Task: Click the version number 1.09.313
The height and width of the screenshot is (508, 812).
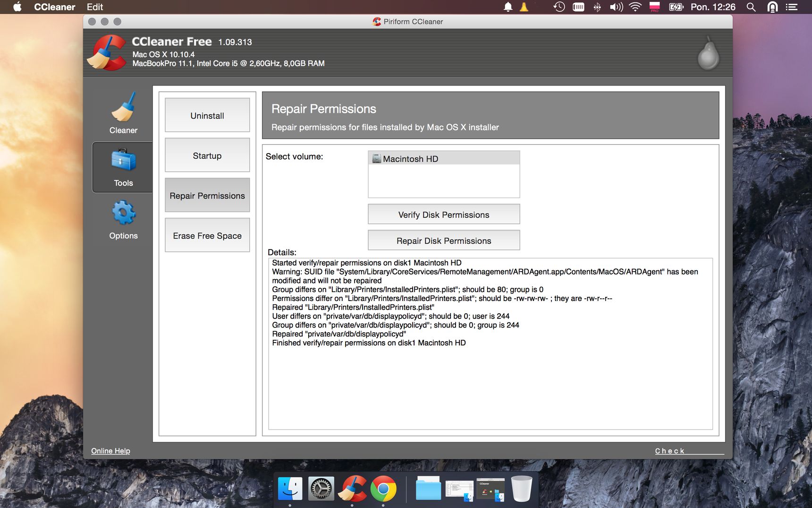Action: click(x=235, y=42)
